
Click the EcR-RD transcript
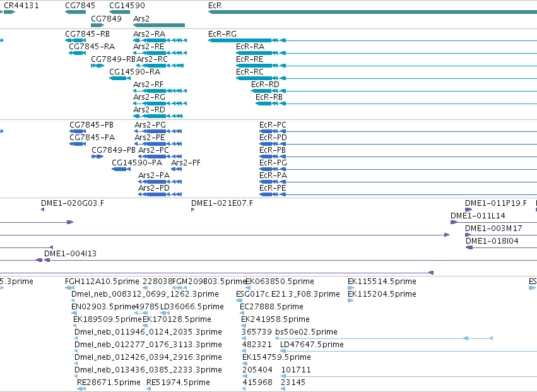click(x=265, y=85)
